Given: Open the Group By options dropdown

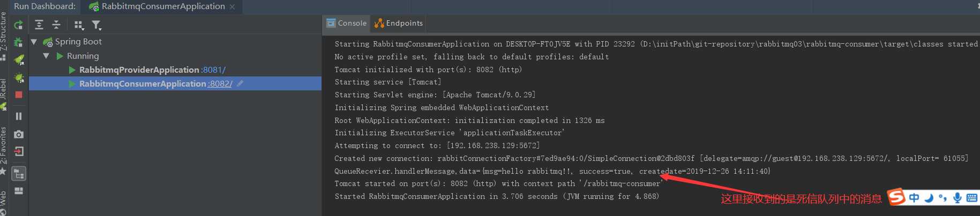Looking at the screenshot, I should (79, 25).
